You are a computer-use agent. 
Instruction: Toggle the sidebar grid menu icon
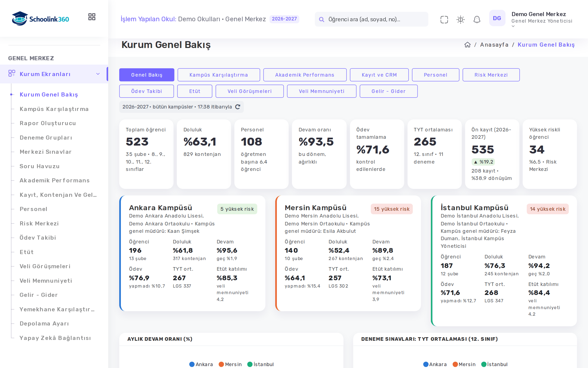point(92,17)
